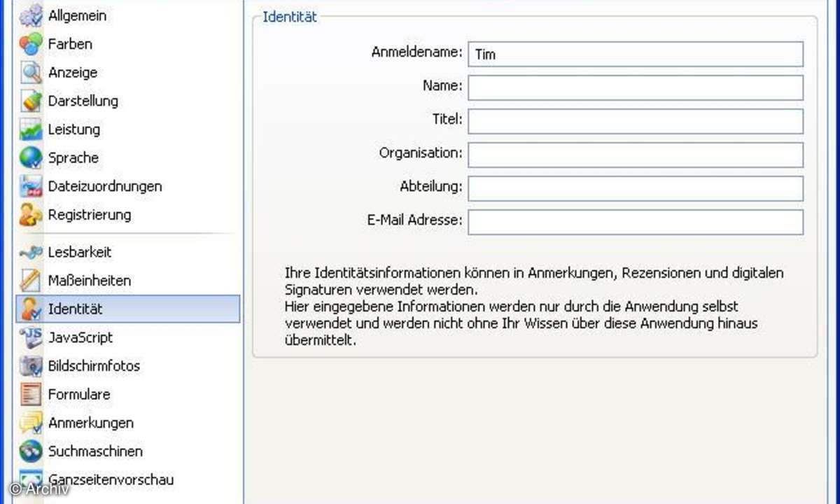Click into the Titel input field

click(636, 121)
